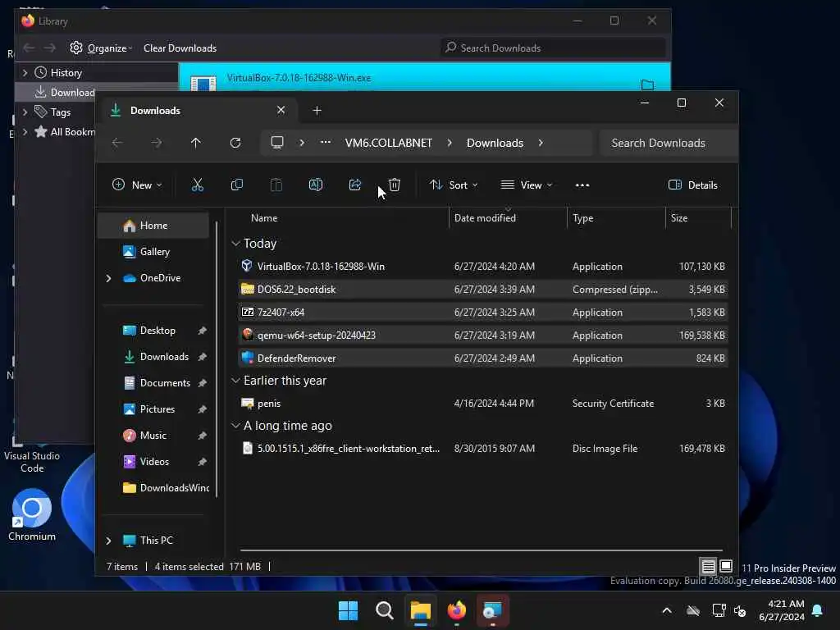The width and height of the screenshot is (840, 630).
Task: Click the Search Downloads box in Library window
Action: [553, 48]
